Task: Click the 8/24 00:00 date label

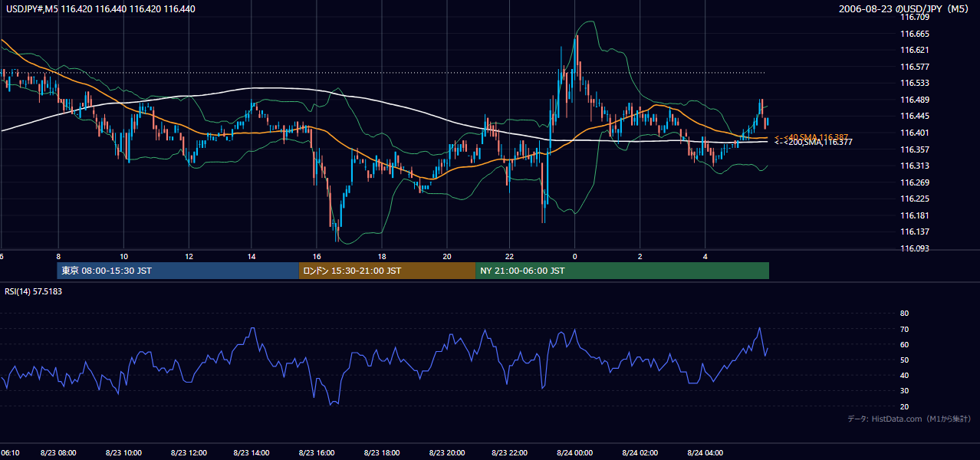Action: point(575,453)
